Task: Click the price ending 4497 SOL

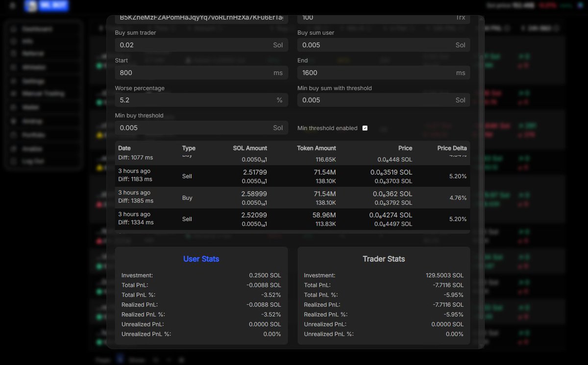Action: click(x=393, y=224)
